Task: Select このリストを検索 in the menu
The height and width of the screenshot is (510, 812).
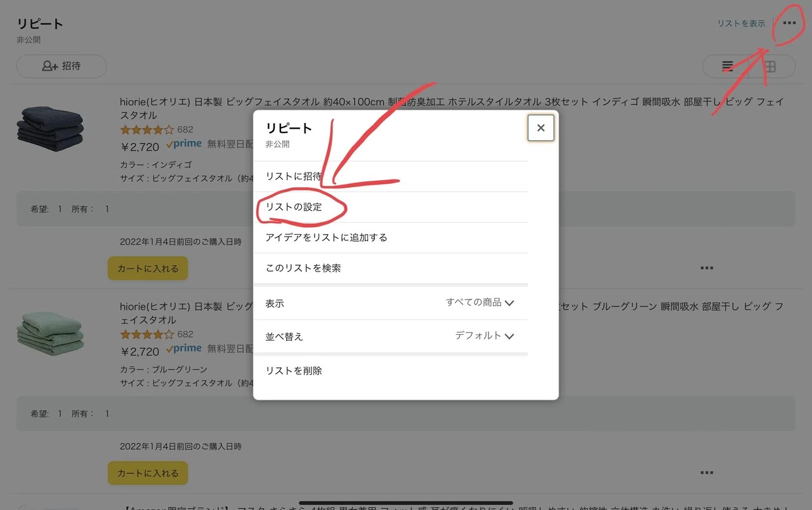Action: pos(390,268)
